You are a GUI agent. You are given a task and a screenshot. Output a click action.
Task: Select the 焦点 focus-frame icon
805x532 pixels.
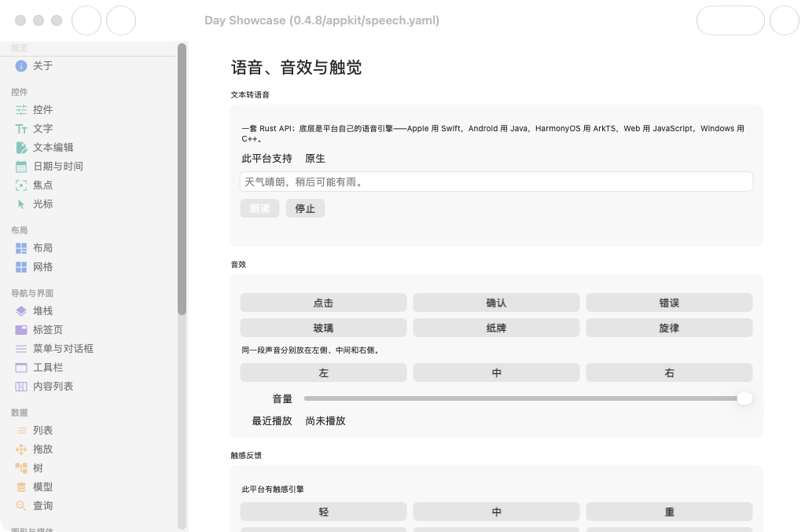coord(21,185)
